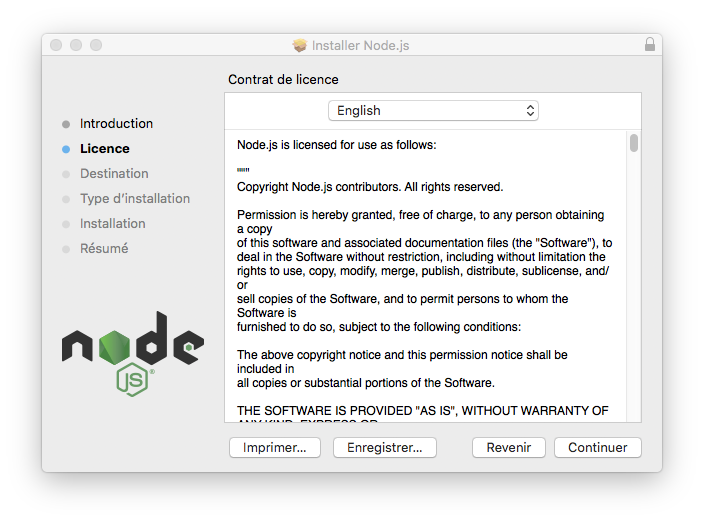Click the package icon beside Installer Node.js
Viewport: 704px width, 522px height.
[299, 45]
